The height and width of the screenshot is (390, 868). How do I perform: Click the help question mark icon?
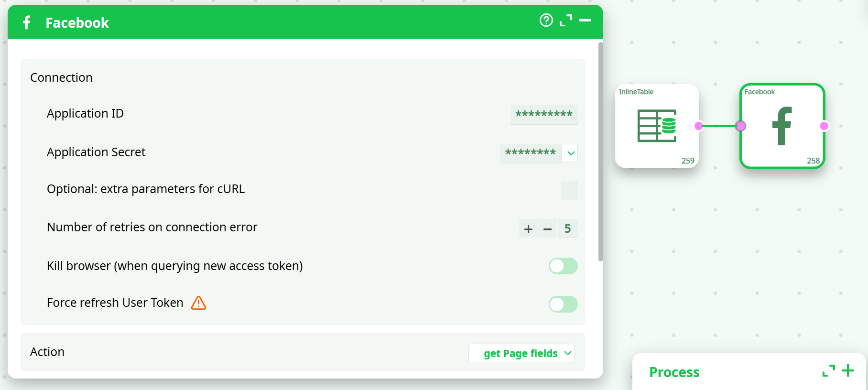point(546,20)
